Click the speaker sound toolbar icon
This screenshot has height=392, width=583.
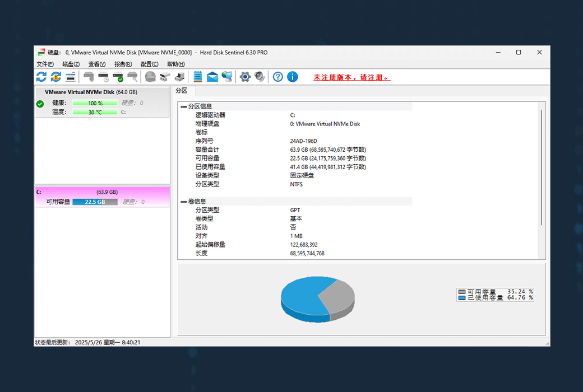(260, 77)
